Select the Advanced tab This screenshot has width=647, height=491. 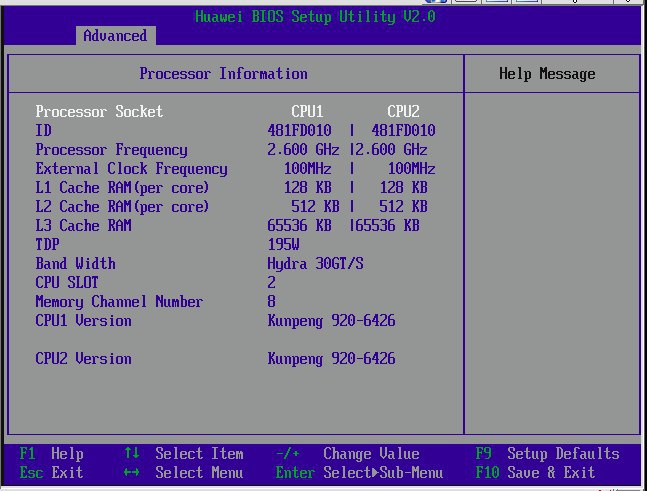[x=116, y=35]
